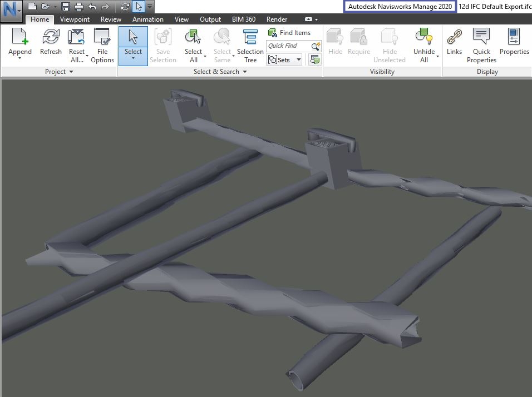Expand the Sets dropdown
This screenshot has height=397, width=532.
click(x=298, y=59)
